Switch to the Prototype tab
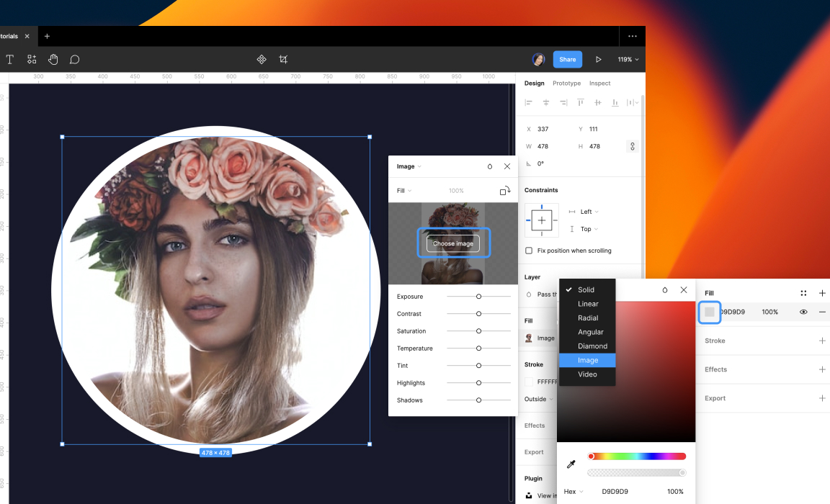830x504 pixels. coord(566,83)
